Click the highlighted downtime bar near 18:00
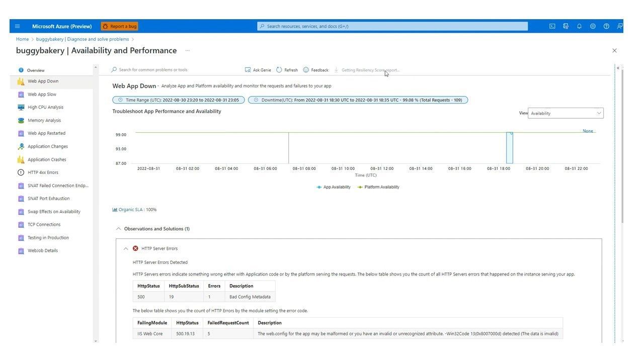Viewport: 644px width, 362px height. pyautogui.click(x=510, y=148)
